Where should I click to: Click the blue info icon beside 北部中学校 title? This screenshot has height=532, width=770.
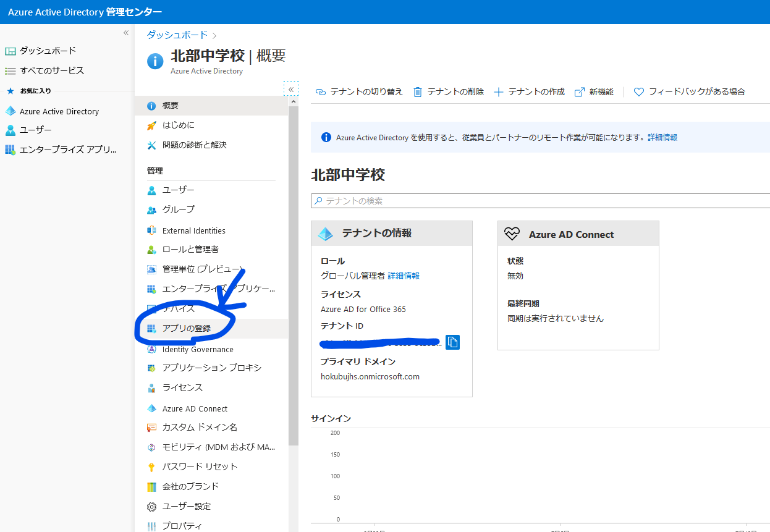click(155, 61)
